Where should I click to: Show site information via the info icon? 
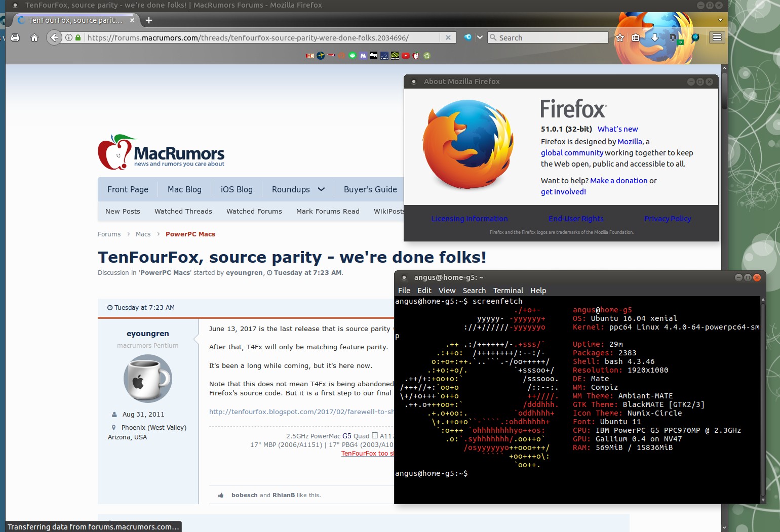tap(69, 37)
